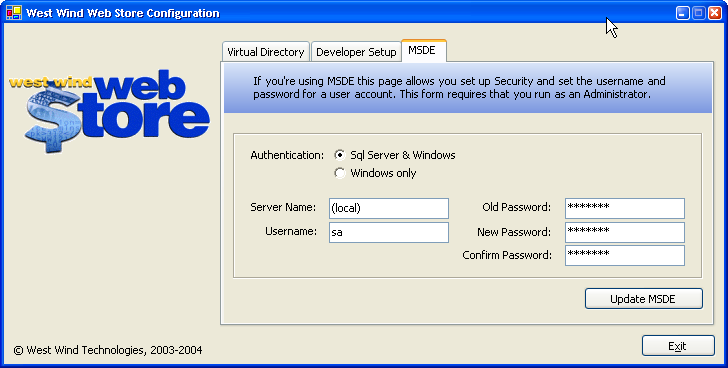
Task: Switch to the Virtual Directory tab
Action: pos(266,52)
